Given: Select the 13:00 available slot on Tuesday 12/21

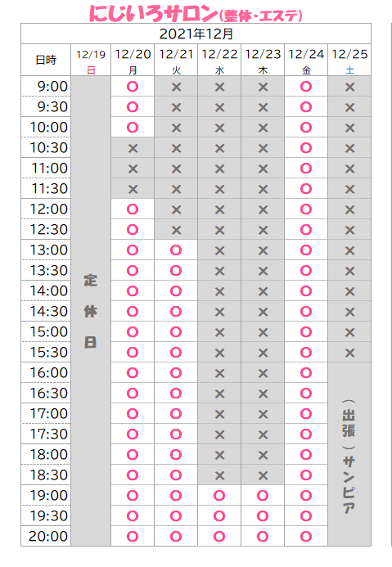Looking at the screenshot, I should coord(176,250).
